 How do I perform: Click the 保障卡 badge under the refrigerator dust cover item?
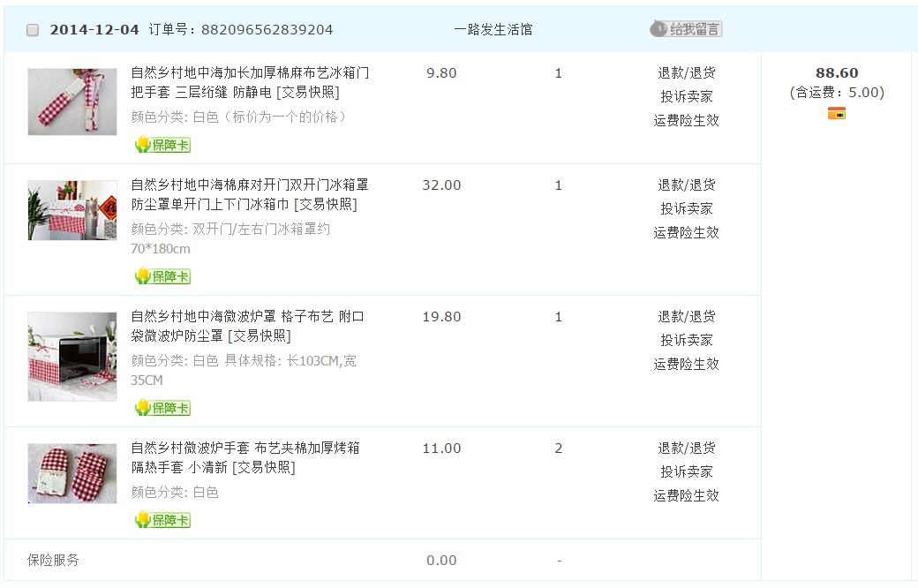pyautogui.click(x=162, y=276)
